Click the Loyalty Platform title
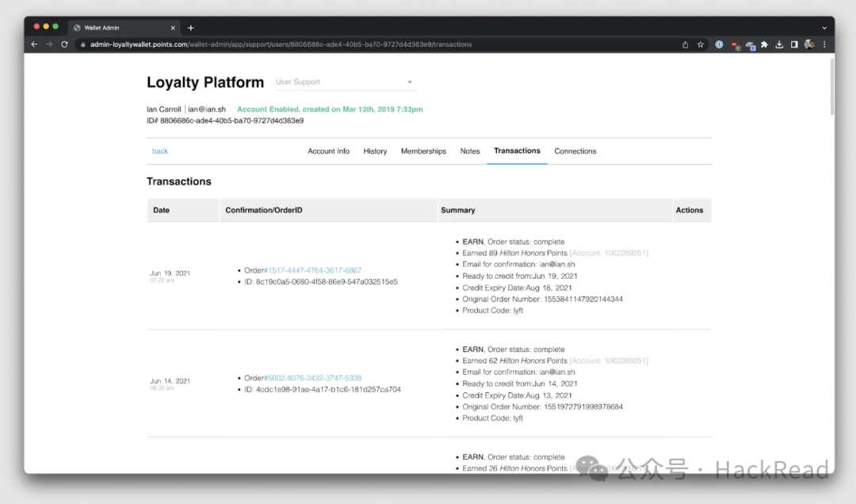The height and width of the screenshot is (504, 856). [205, 82]
